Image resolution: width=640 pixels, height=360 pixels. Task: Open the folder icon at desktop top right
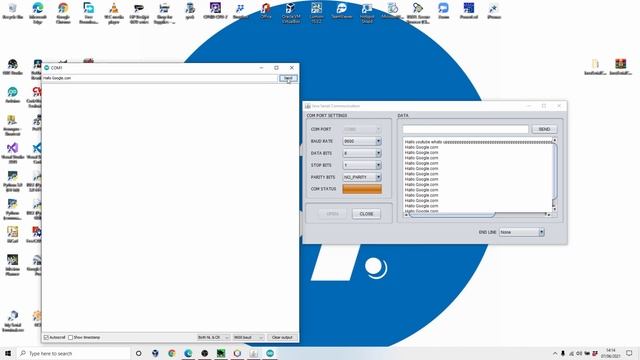[x=595, y=67]
